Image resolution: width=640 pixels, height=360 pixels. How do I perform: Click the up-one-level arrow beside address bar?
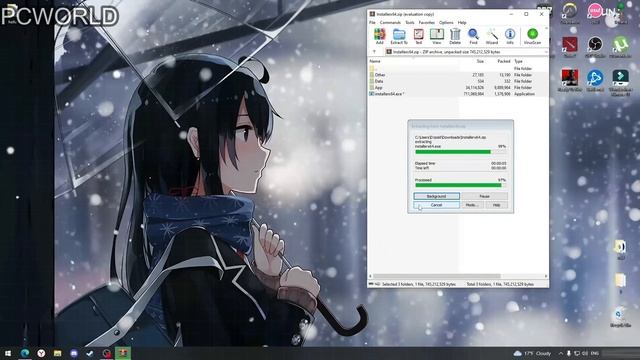374,52
